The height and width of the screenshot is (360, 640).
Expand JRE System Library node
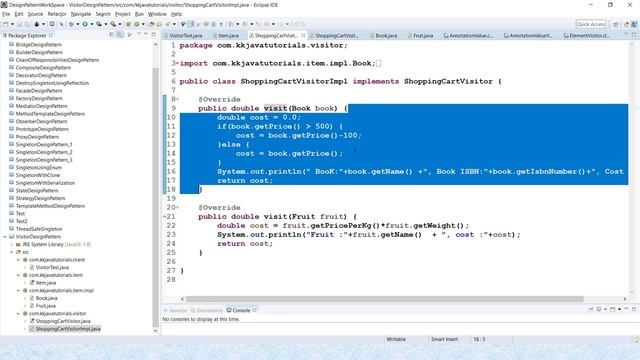[12, 244]
